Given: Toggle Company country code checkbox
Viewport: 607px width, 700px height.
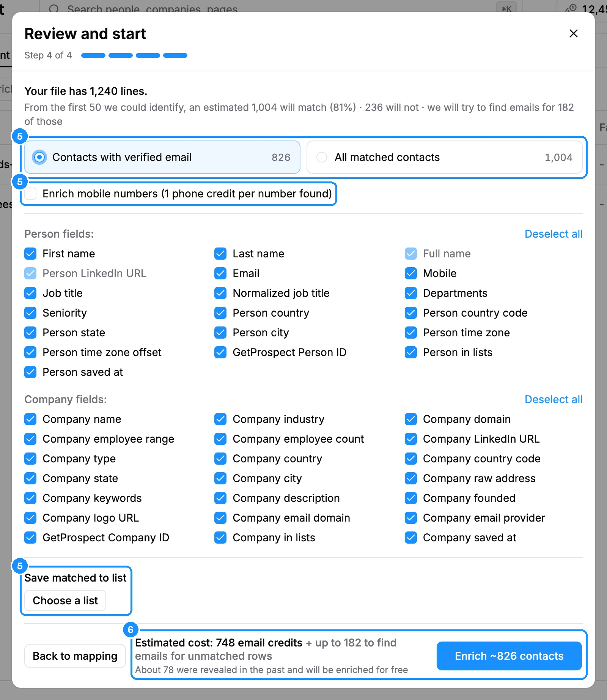Looking at the screenshot, I should click(x=411, y=459).
